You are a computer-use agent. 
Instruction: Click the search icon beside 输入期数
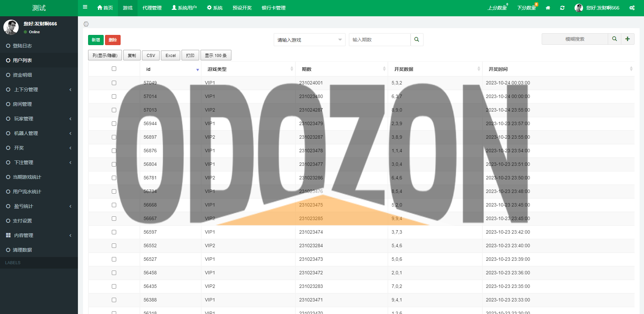417,40
